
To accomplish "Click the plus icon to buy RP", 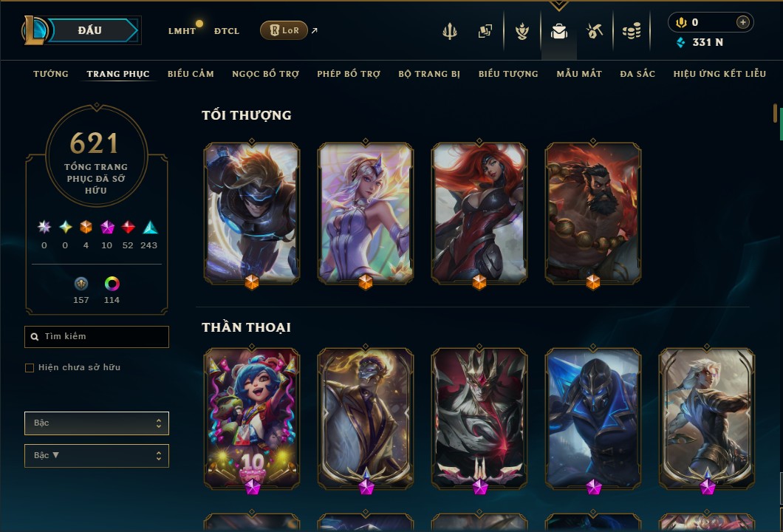I will click(x=742, y=22).
